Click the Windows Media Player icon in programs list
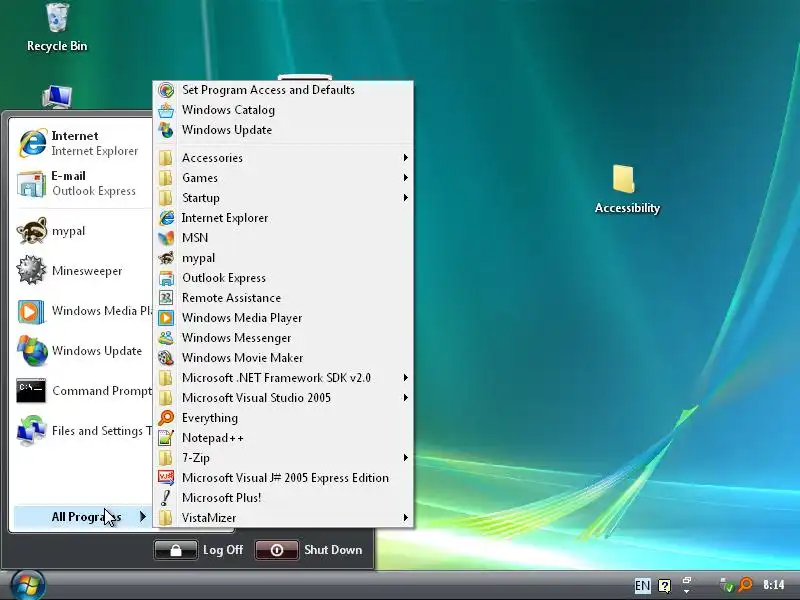Image resolution: width=800 pixels, height=600 pixels. 166,318
